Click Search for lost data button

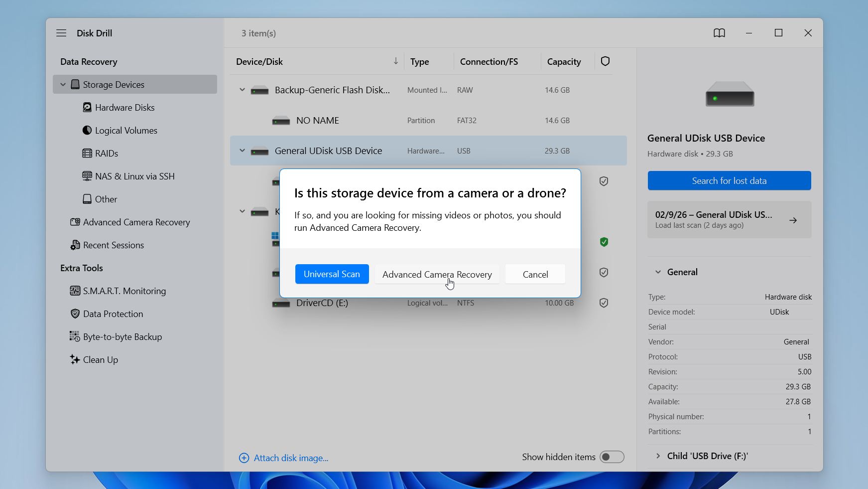coord(729,180)
